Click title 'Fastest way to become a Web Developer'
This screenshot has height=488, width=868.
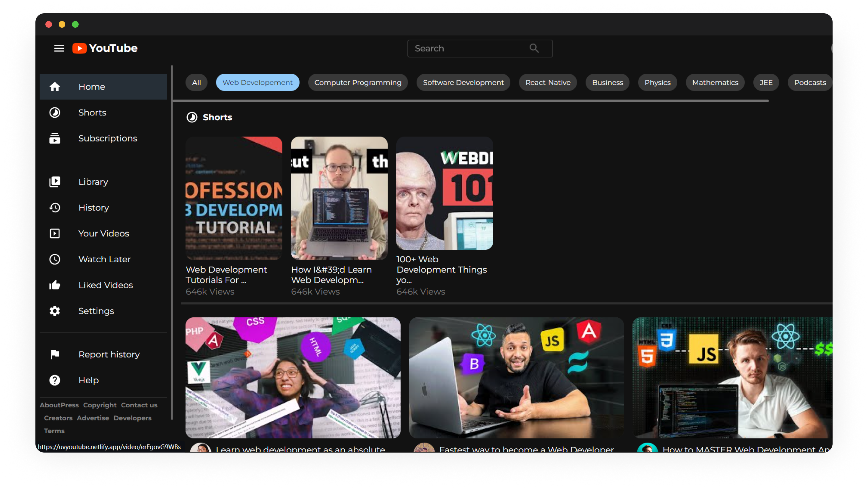[527, 449]
